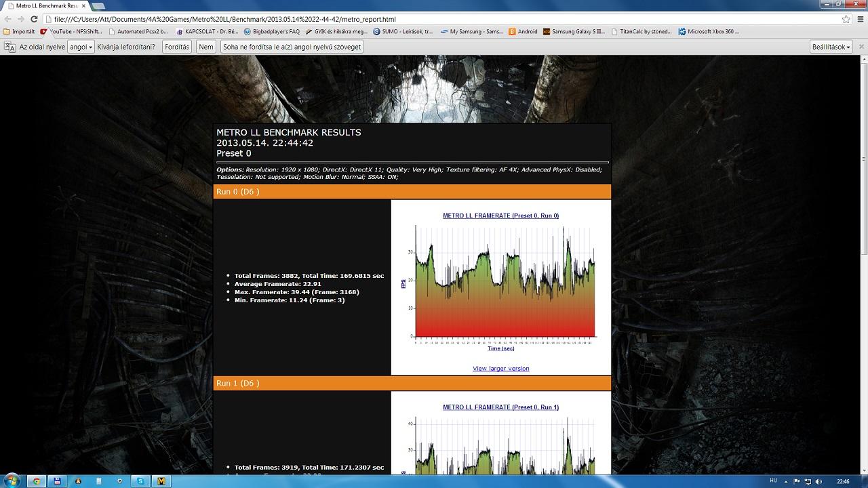Screen dimensions: 868x488
Task: Click the 'Preset 0' heading text
Action: [x=234, y=153]
